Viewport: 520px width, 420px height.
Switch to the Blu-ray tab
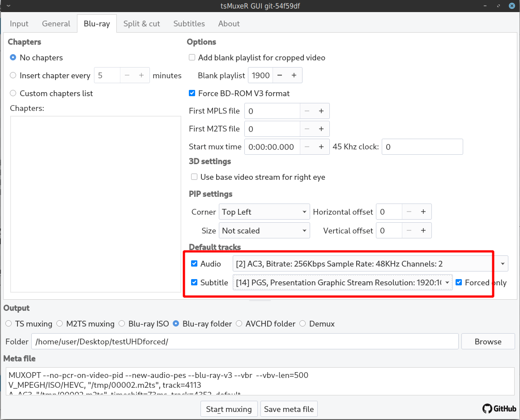[97, 24]
